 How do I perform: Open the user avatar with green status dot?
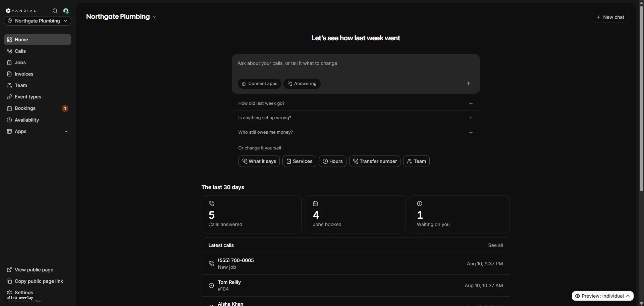66,11
